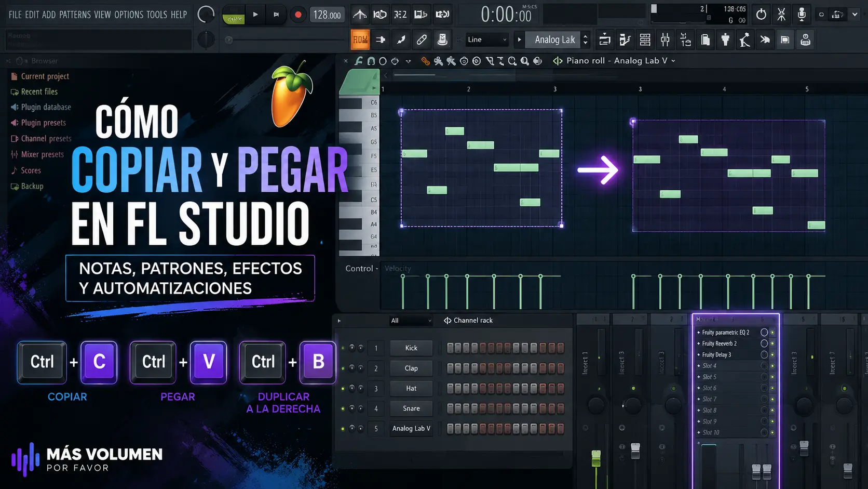The image size is (868, 489).
Task: Click the horizontal slider below the menu bar
Action: (284, 40)
